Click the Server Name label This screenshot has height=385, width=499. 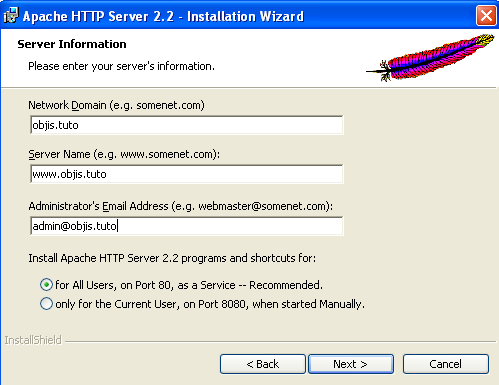tap(124, 154)
